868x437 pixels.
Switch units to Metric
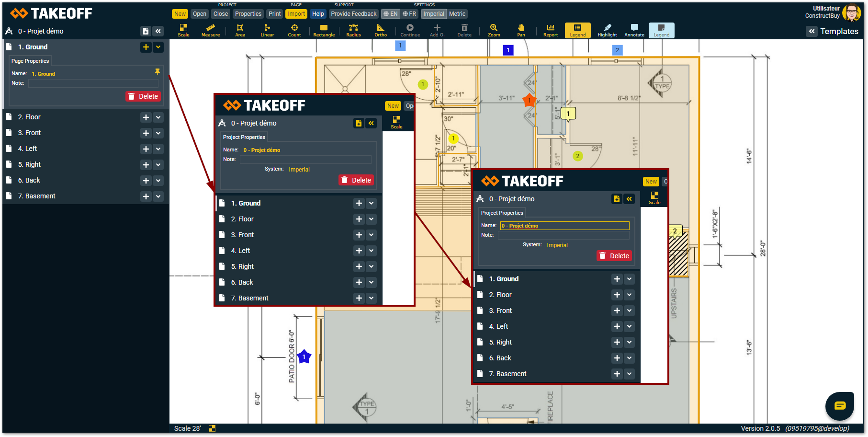pos(457,14)
